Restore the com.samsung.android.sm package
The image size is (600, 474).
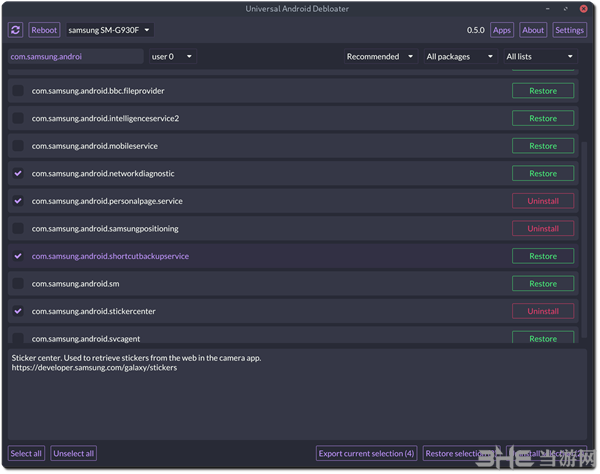click(x=543, y=283)
